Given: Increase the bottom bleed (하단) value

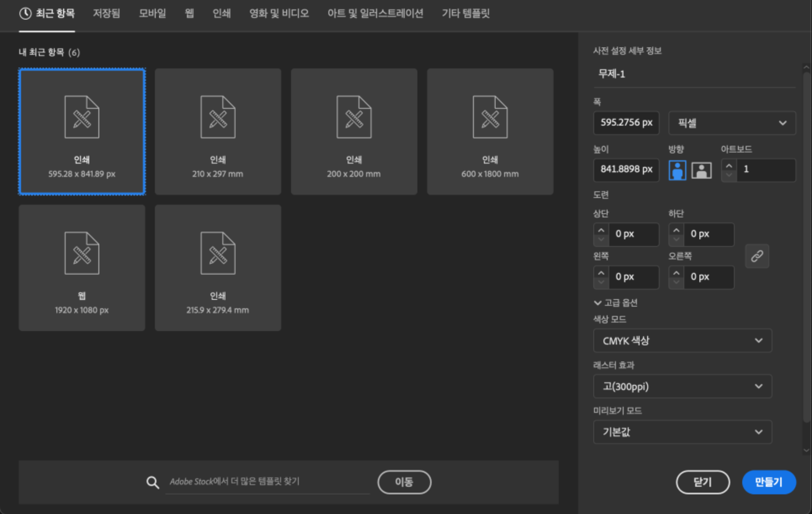Looking at the screenshot, I should (x=676, y=229).
